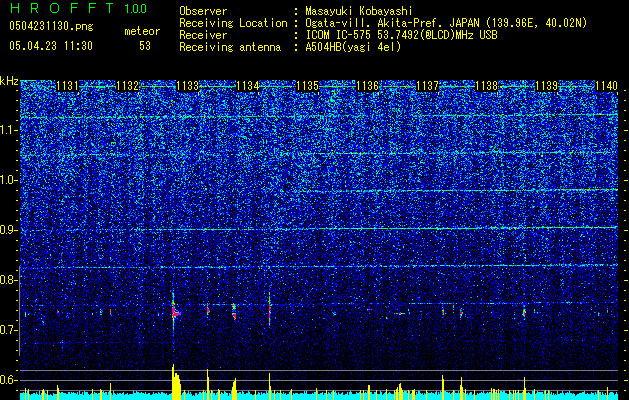Click the 1137 time marker
The width and height of the screenshot is (629, 400).
pyautogui.click(x=428, y=86)
